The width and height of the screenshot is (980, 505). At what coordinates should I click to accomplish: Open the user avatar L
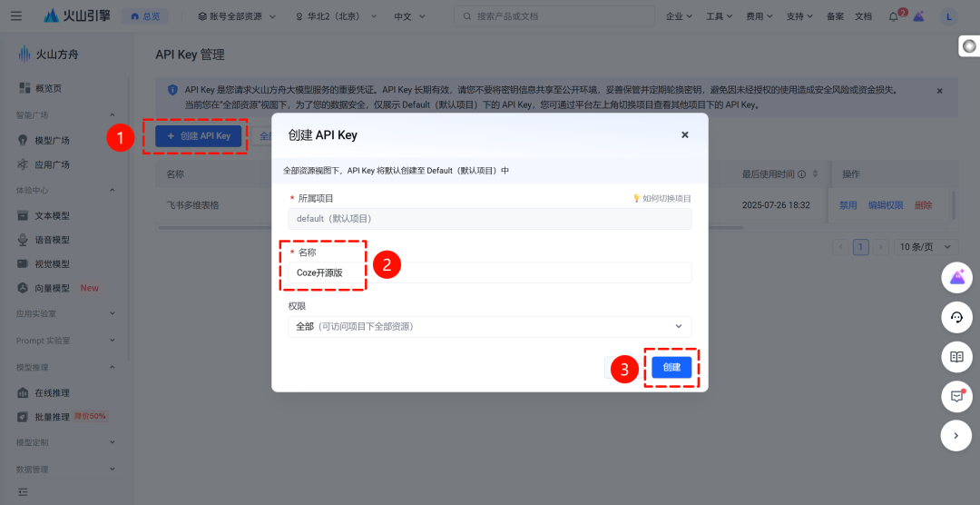(949, 17)
